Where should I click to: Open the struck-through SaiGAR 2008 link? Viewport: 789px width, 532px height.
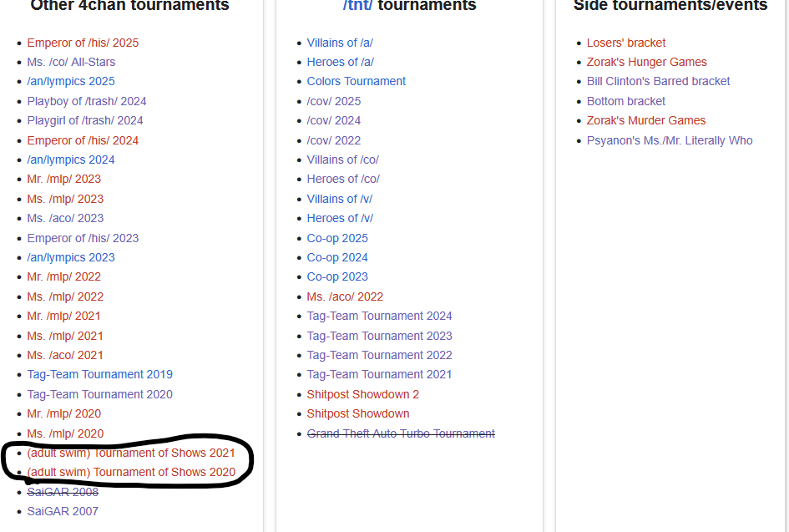63,492
